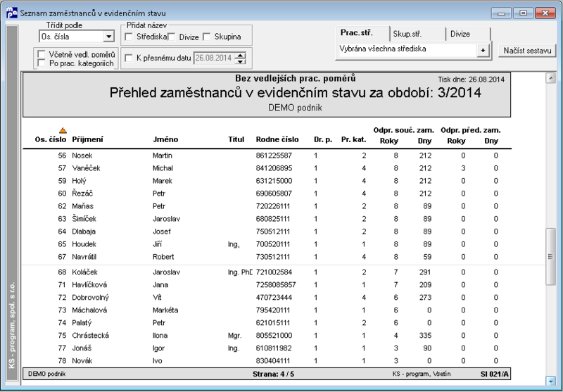Click surname Houdek
This screenshot has height=392, width=563.
coord(84,244)
